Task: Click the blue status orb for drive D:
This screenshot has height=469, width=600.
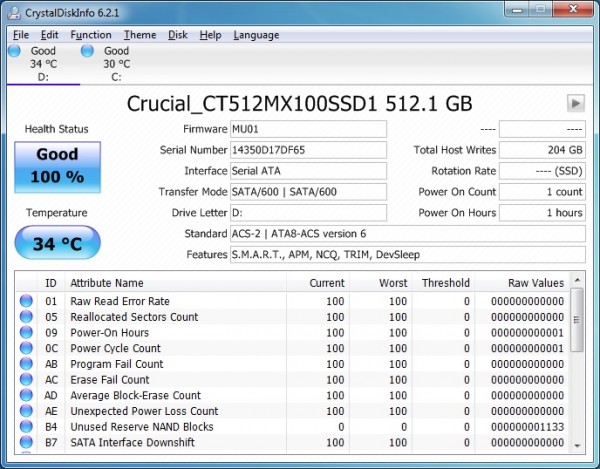Action: (x=14, y=50)
